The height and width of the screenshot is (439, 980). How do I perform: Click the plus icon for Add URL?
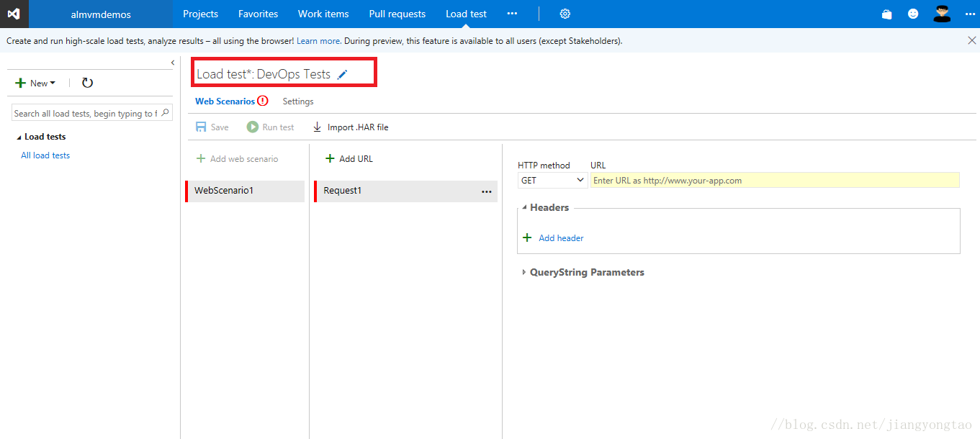point(330,158)
